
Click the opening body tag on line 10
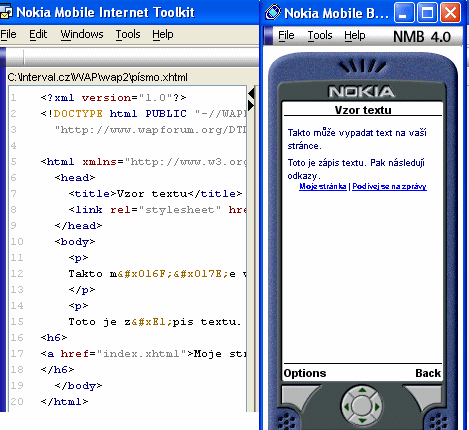pos(75,242)
